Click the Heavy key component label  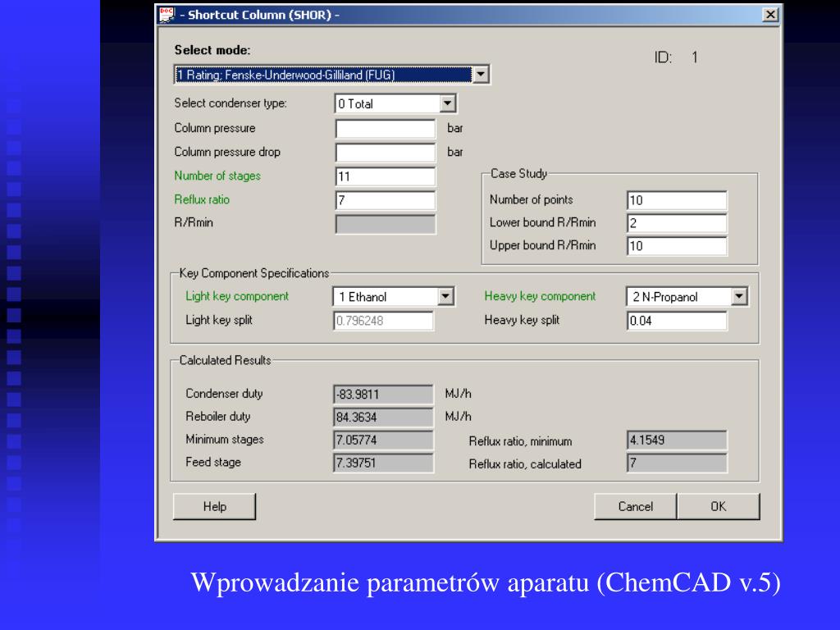click(x=540, y=296)
